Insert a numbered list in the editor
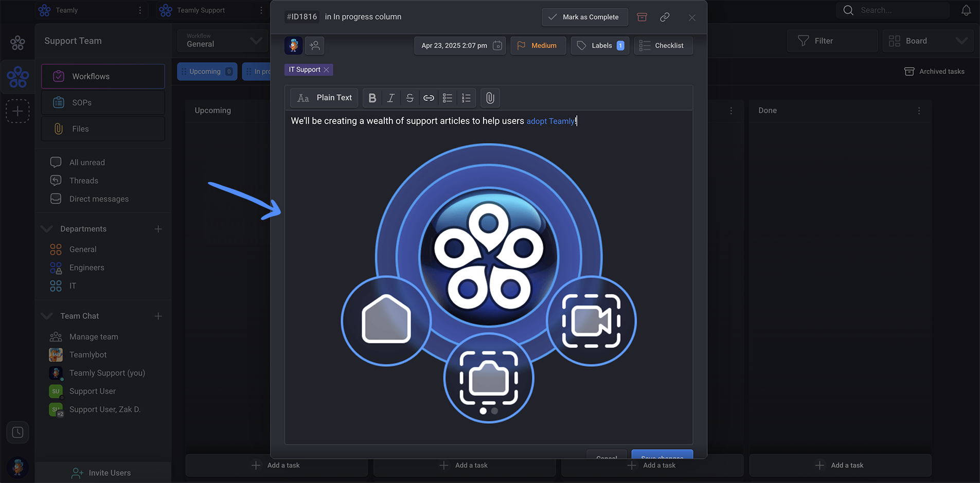The image size is (980, 483). coord(466,98)
